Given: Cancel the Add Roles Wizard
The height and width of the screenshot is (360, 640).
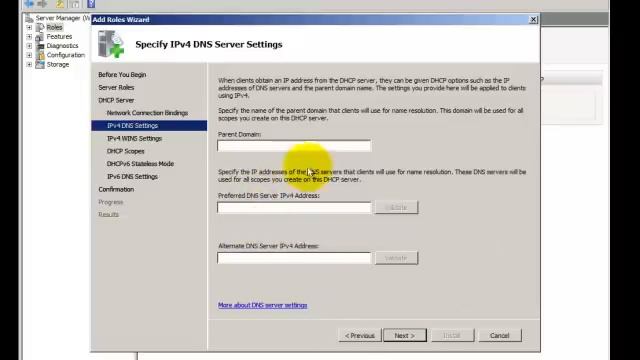Looking at the screenshot, I should 500,336.
